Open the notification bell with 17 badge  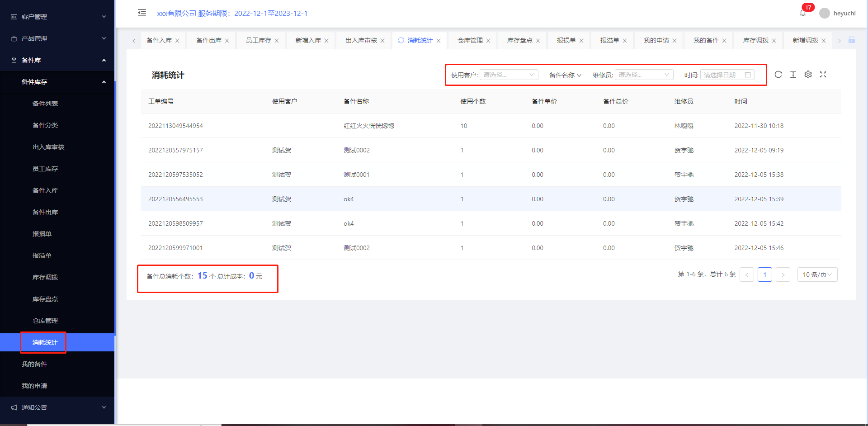(x=803, y=13)
